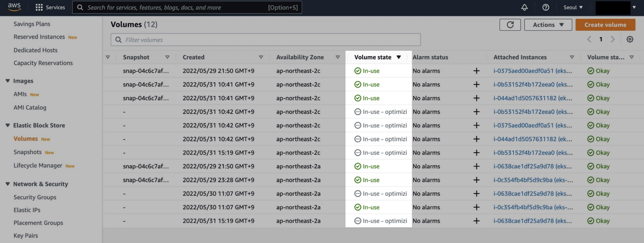The height and width of the screenshot is (243, 644).
Task: Open the notifications bell
Action: [x=524, y=7]
